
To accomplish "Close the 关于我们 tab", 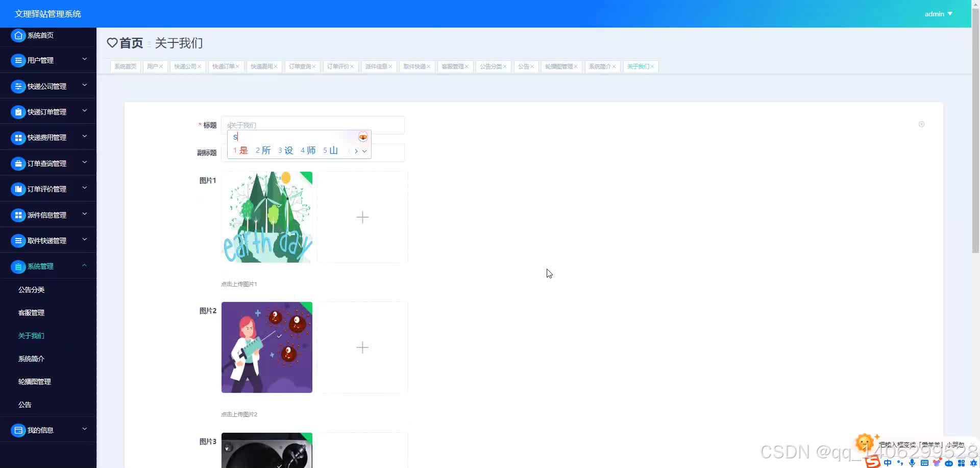I will coord(652,66).
